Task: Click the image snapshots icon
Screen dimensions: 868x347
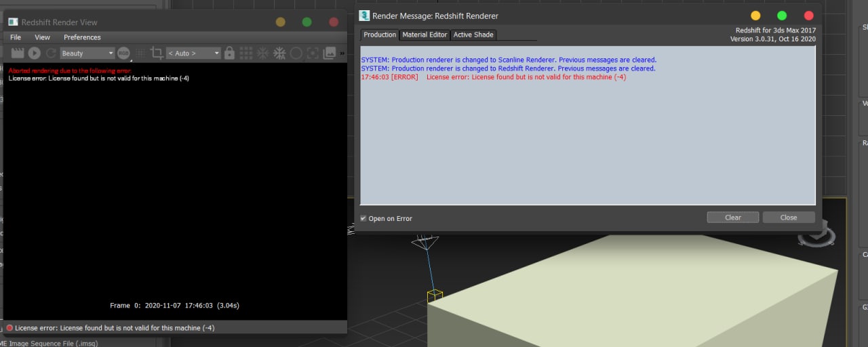Action: pyautogui.click(x=330, y=53)
